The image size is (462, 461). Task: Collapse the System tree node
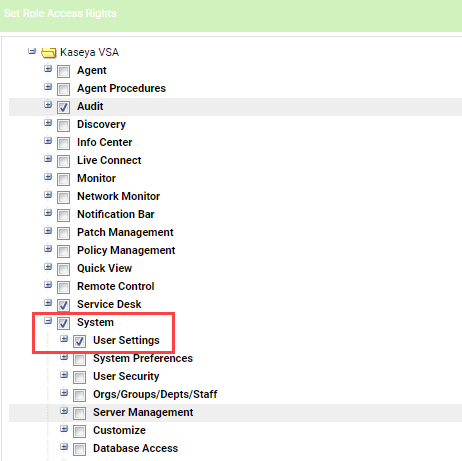pyautogui.click(x=48, y=321)
